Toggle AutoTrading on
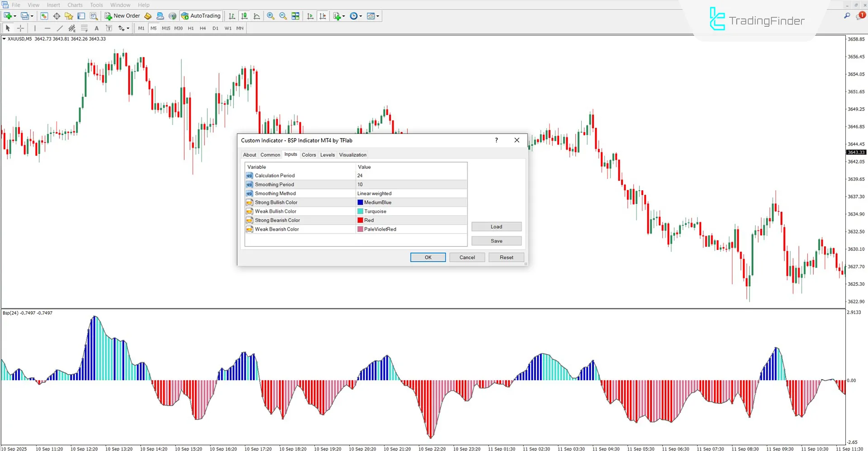Image resolution: width=868 pixels, height=451 pixels. 200,16
